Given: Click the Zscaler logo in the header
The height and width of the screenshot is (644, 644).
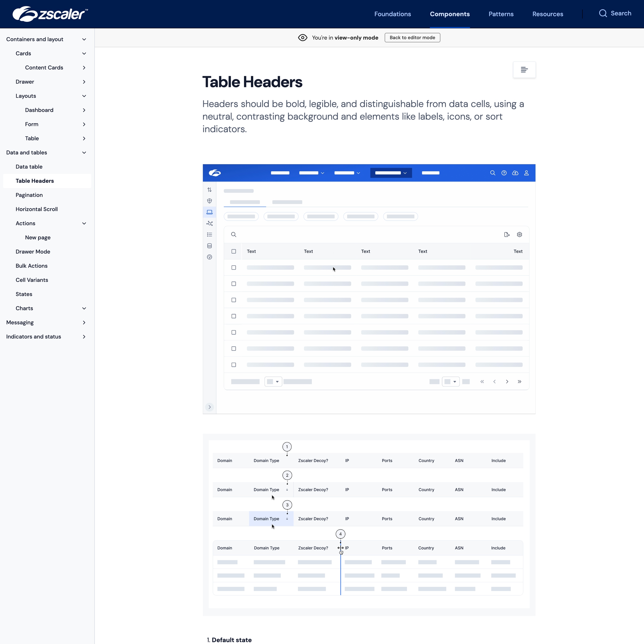Looking at the screenshot, I should [50, 14].
